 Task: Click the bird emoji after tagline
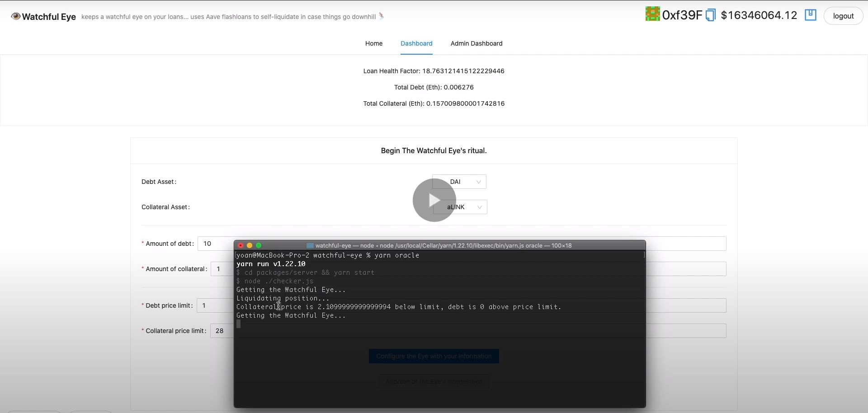pyautogui.click(x=382, y=16)
